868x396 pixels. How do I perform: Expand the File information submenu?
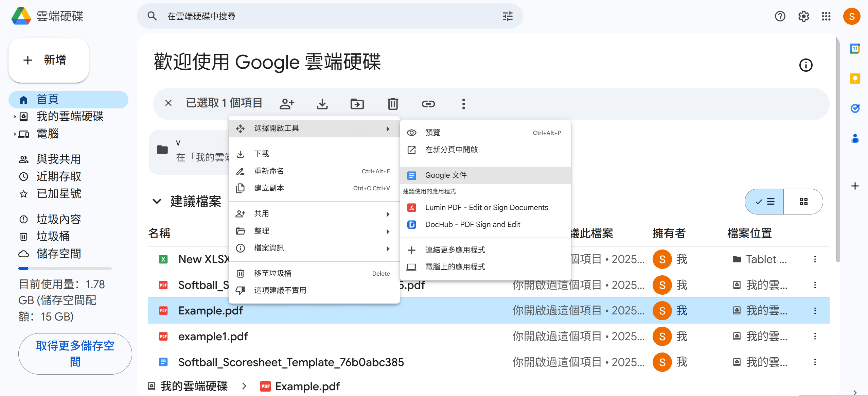pyautogui.click(x=314, y=248)
